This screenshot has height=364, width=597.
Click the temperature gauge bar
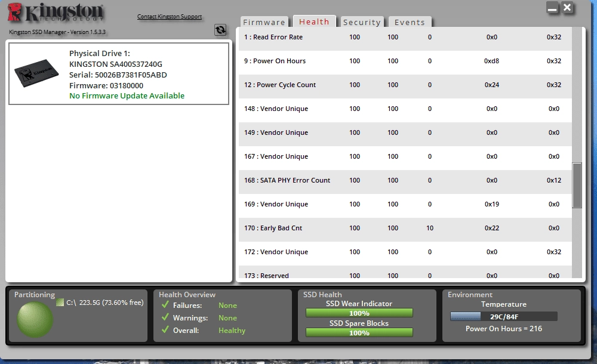point(504,316)
